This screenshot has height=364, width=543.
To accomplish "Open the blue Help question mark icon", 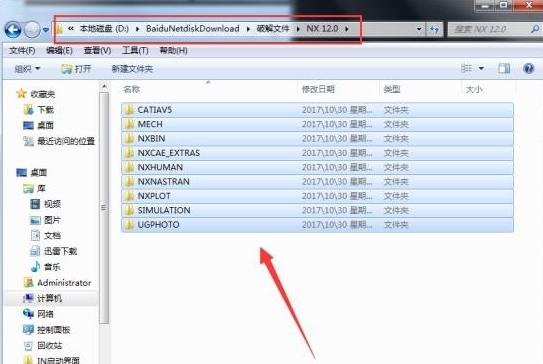I will (528, 69).
